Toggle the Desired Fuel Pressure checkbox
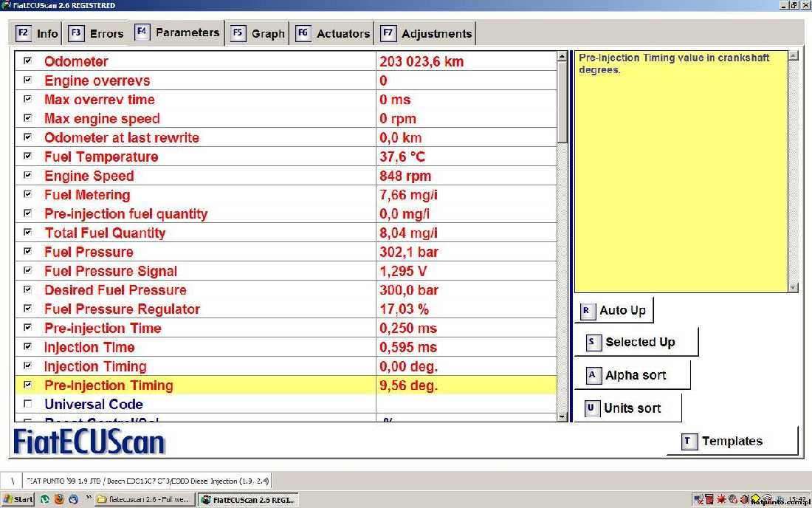The width and height of the screenshot is (812, 508). tap(28, 289)
